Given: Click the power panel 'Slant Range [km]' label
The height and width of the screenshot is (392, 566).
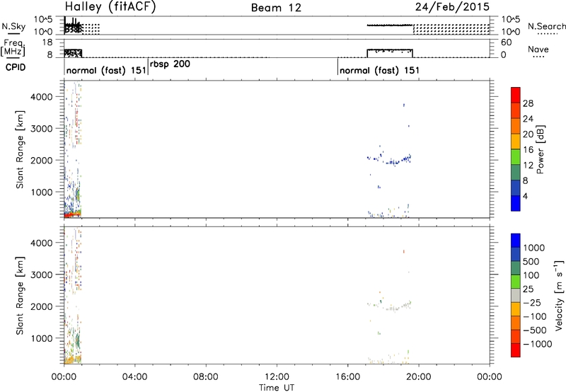Looking at the screenshot, I should [x=20, y=149].
